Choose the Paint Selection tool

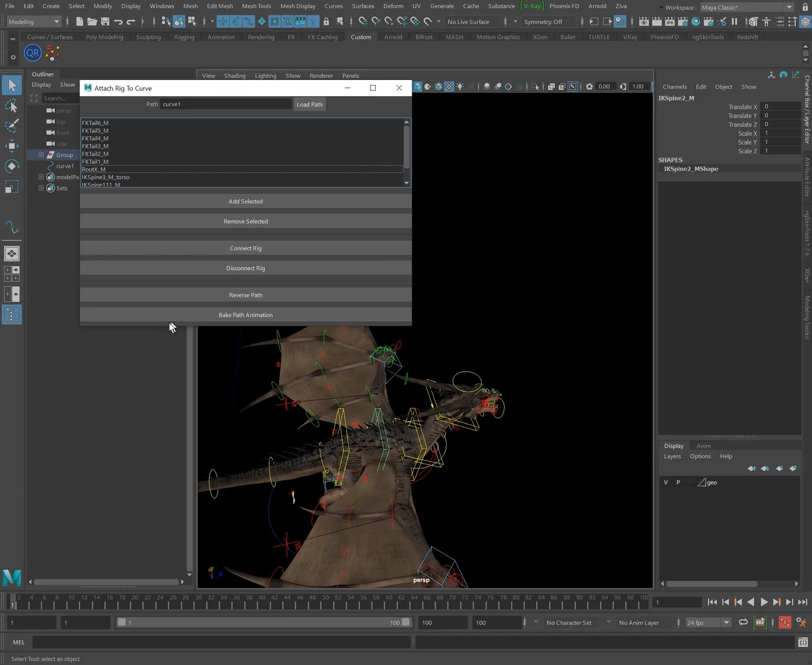(x=12, y=126)
